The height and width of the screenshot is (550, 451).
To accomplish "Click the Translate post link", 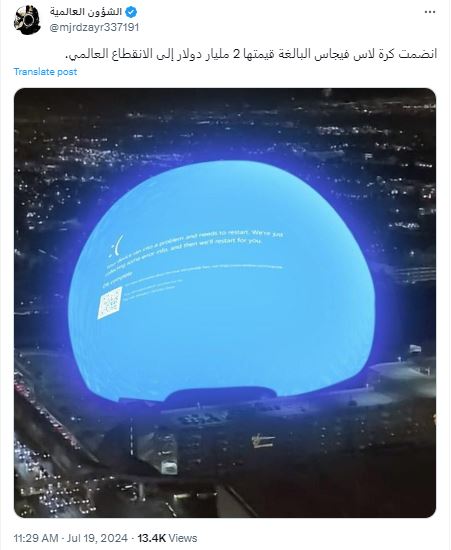I will coord(45,72).
